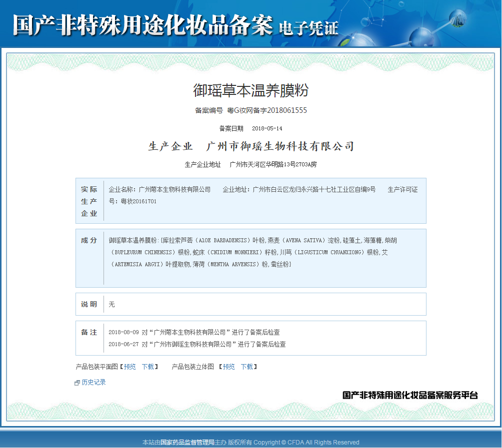Click the 说明 section label
The image size is (502, 448).
point(89,304)
